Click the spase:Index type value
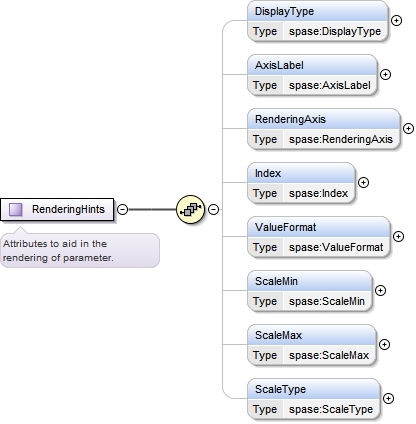The height and width of the screenshot is (424, 416). tap(318, 193)
